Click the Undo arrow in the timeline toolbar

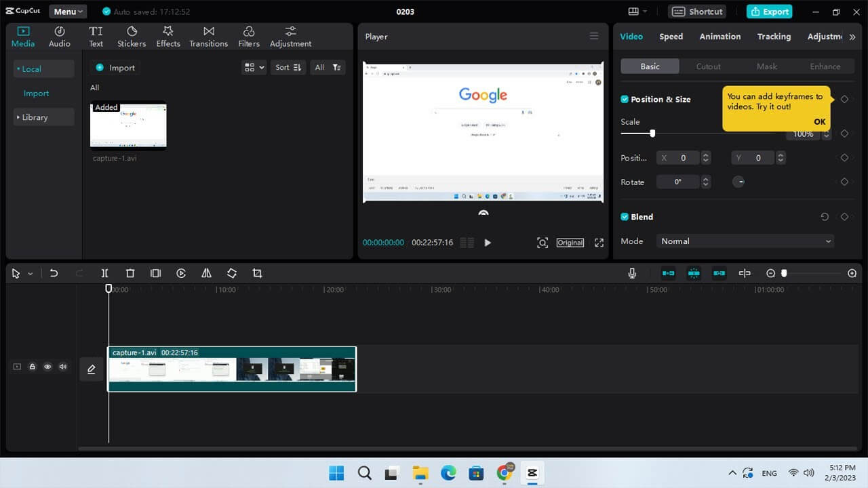54,273
